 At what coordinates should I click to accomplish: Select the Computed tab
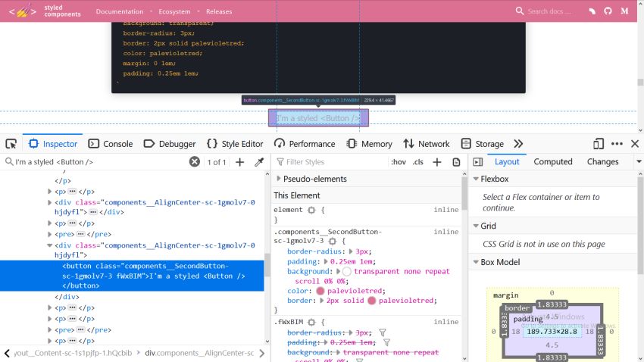coord(553,162)
